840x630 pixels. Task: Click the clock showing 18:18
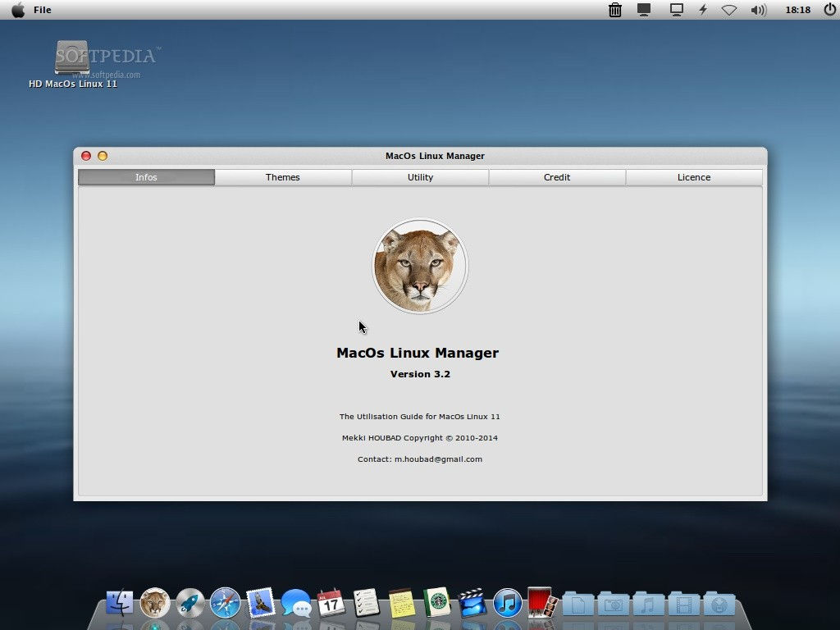[x=797, y=10]
